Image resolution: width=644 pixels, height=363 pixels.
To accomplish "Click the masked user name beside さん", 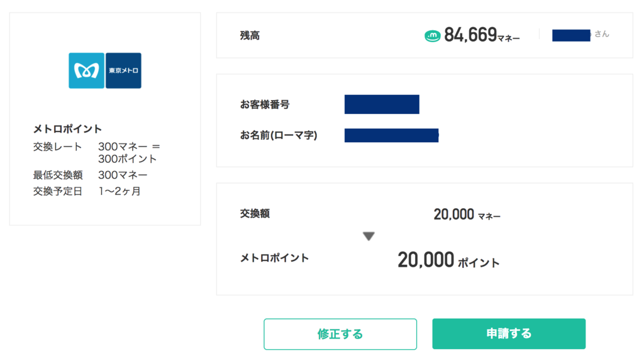I will [x=571, y=35].
